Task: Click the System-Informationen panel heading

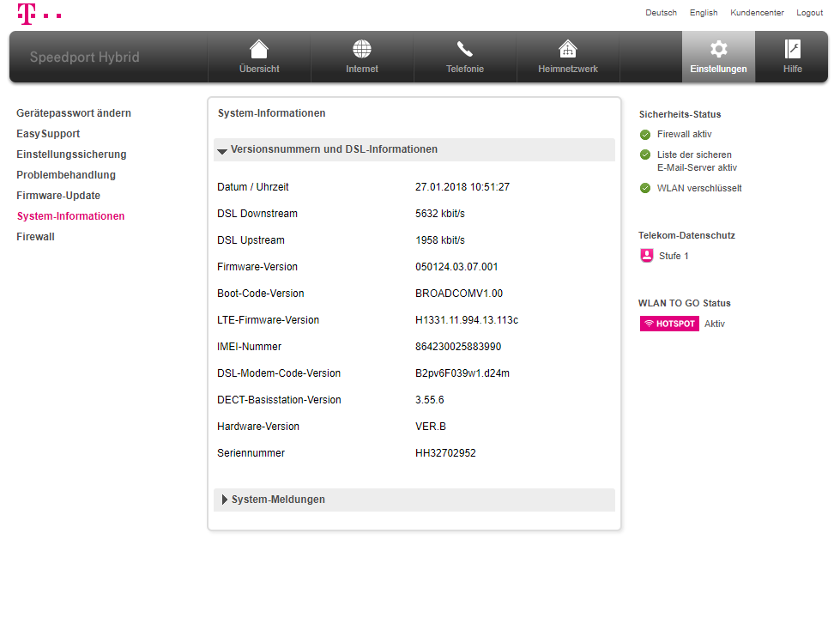Action: [x=272, y=113]
